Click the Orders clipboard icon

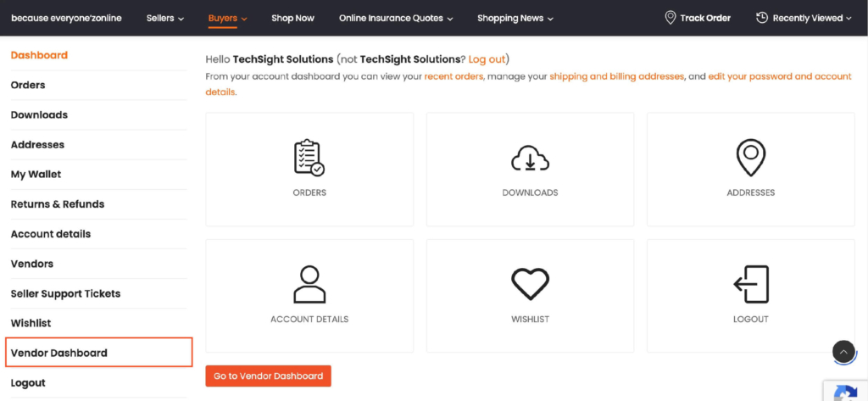pos(309,158)
